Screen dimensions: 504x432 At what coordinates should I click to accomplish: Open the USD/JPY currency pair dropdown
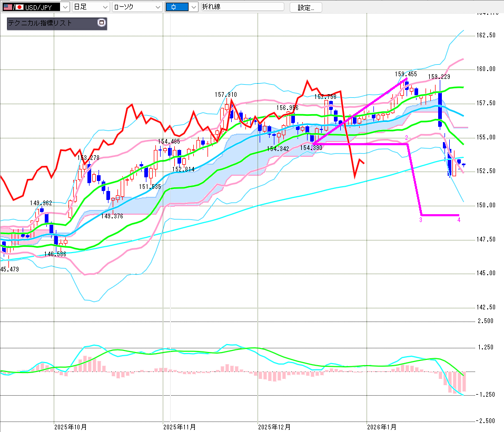pyautogui.click(x=65, y=7)
